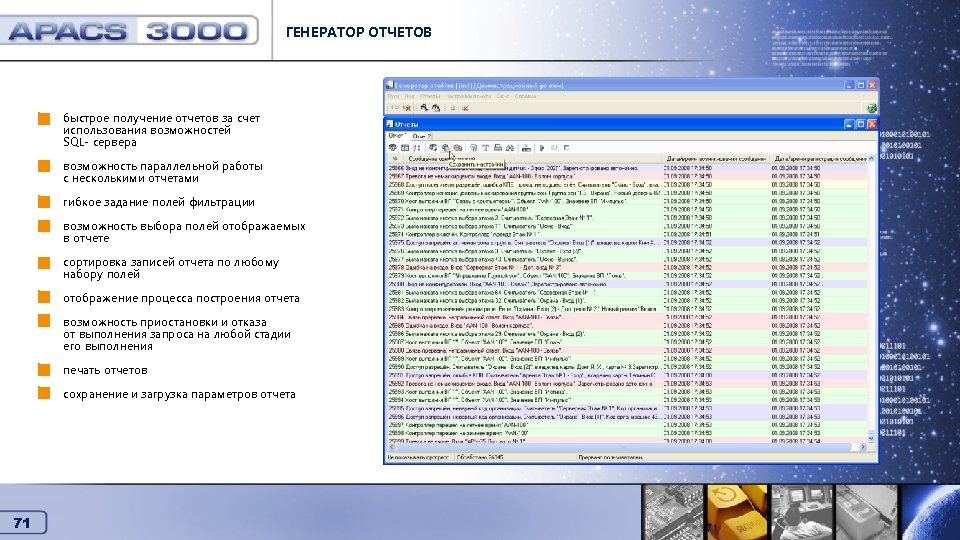960x540 pixels.
Task: Click the load settings icon right of save settings
Action: pos(457,148)
